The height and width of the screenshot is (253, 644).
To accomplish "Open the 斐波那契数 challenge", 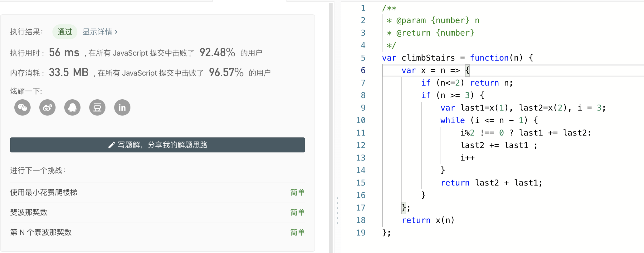I will [29, 212].
